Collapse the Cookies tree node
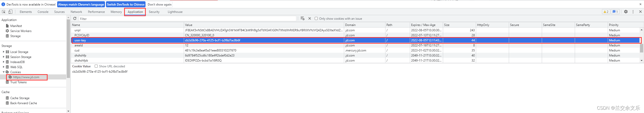 [x=4, y=72]
